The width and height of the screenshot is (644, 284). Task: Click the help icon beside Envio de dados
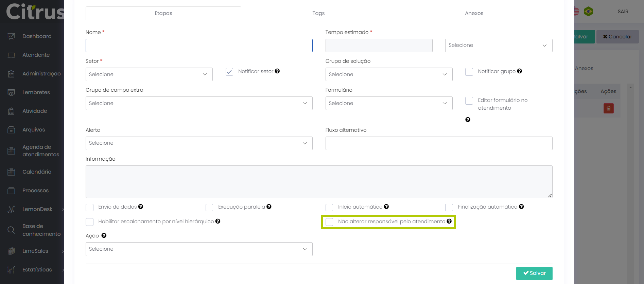(141, 207)
